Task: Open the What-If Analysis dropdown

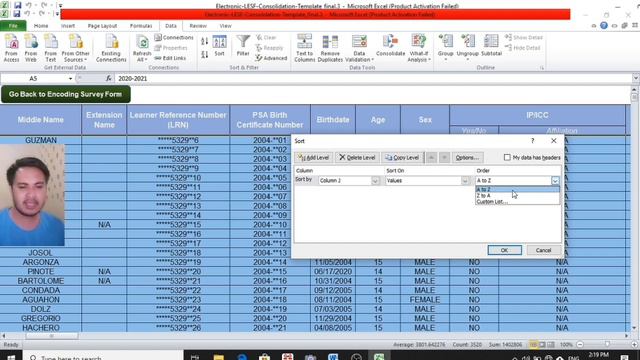Action: 419,48
